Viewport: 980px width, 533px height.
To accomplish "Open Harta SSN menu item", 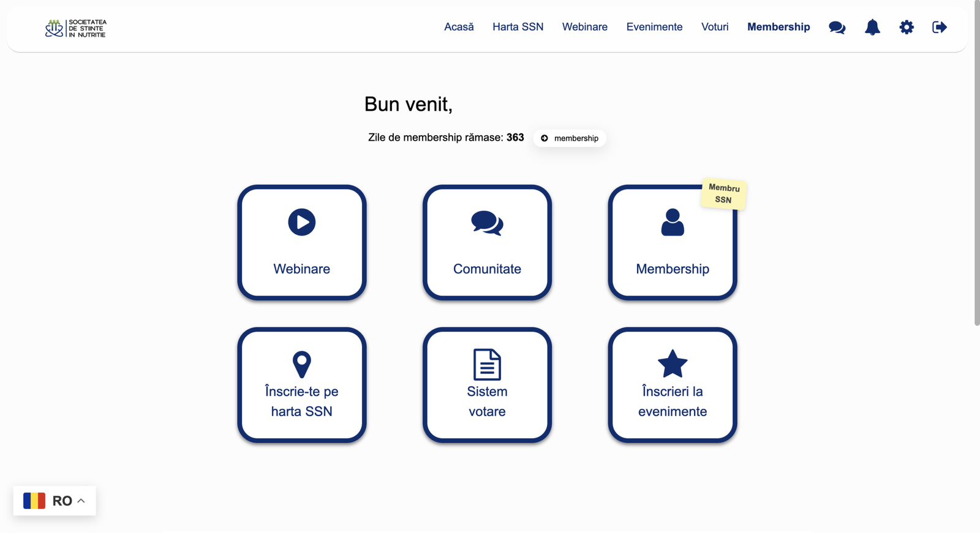I will [518, 27].
